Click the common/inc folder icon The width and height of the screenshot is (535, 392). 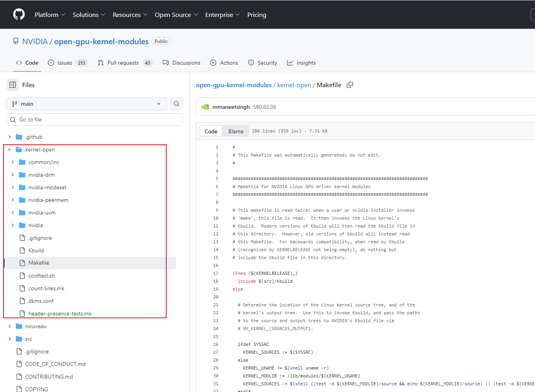tap(22, 162)
